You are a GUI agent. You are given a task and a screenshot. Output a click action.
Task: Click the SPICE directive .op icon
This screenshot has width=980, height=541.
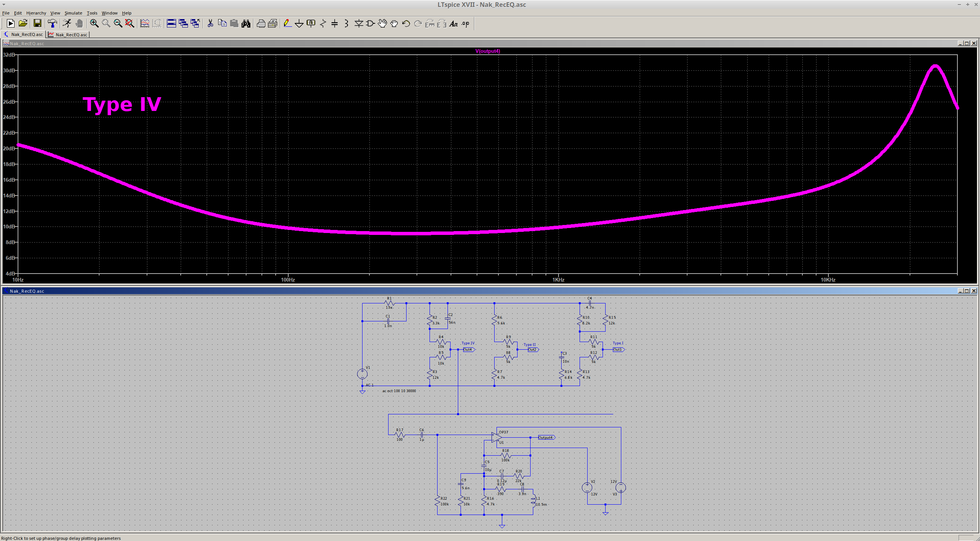[465, 24]
